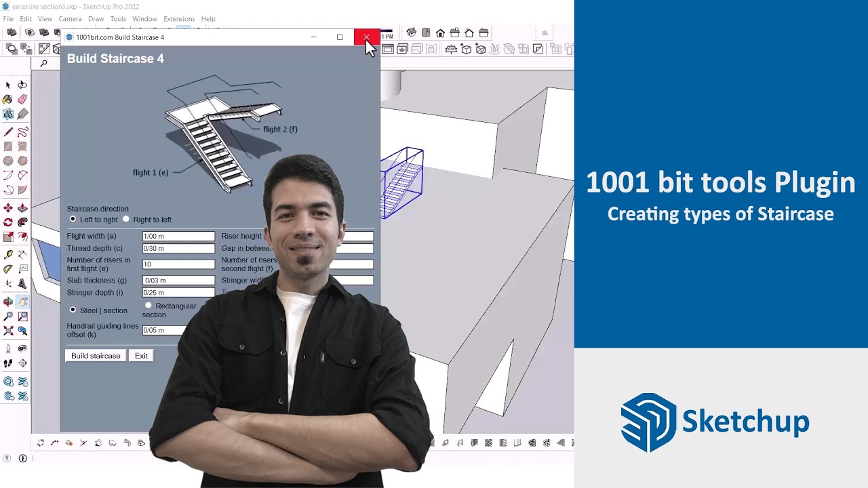Select the Position Camera tool
The image size is (868, 488).
[x=8, y=349]
